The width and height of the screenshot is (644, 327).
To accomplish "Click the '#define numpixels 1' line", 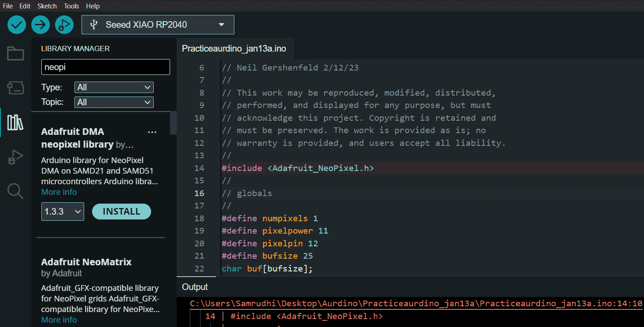I will coord(270,218).
